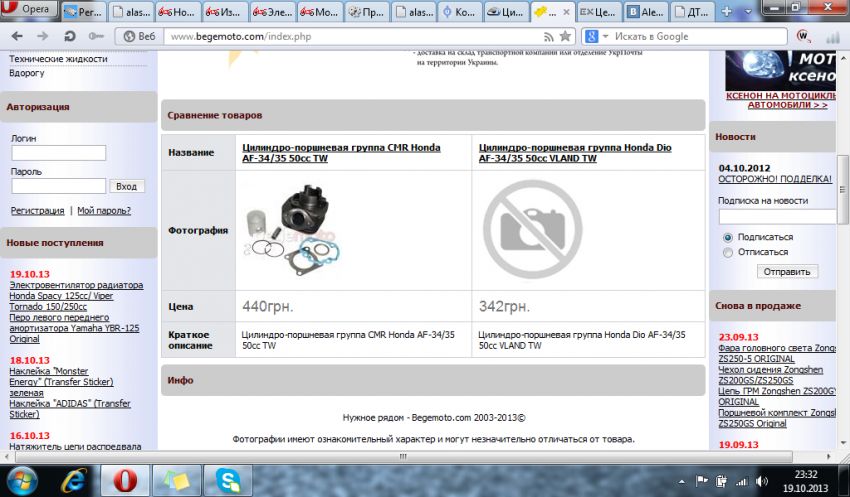This screenshot has width=850, height=497.
Task: Show hidden tray icons arrow
Action: coord(681,481)
